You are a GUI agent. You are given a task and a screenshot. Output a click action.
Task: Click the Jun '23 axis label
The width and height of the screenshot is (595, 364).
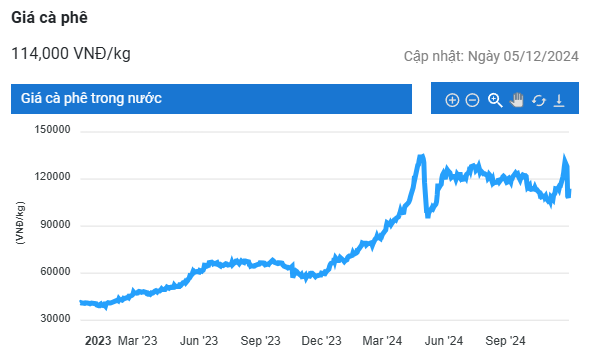(199, 340)
